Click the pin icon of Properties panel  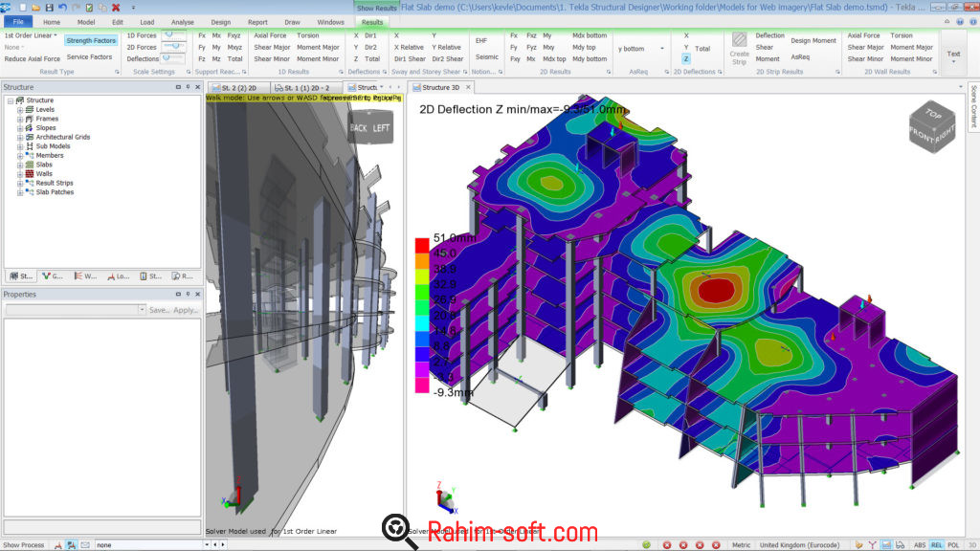click(189, 295)
